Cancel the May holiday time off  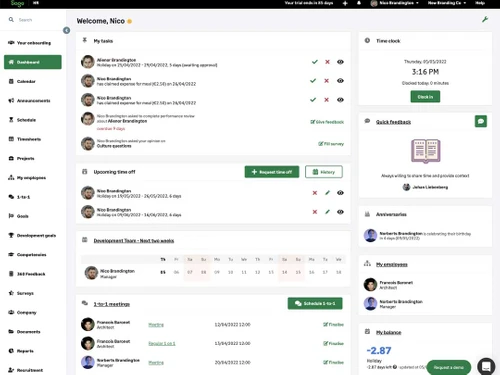pyautogui.click(x=315, y=193)
